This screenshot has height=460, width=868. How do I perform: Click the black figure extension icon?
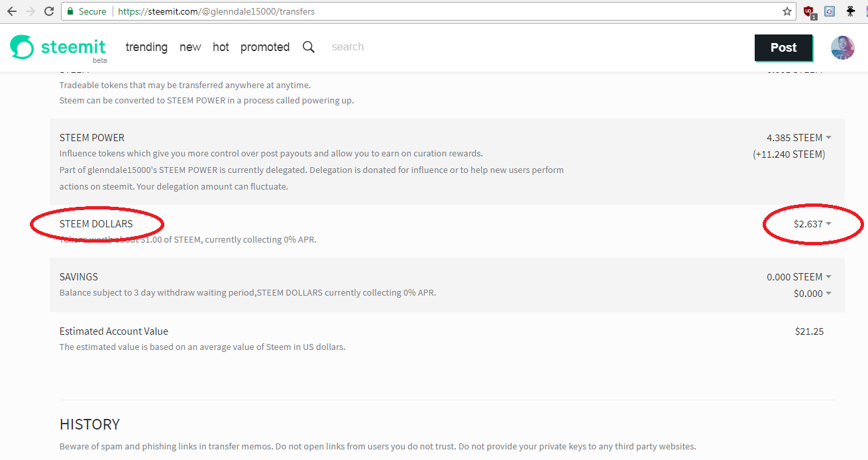pos(851,11)
